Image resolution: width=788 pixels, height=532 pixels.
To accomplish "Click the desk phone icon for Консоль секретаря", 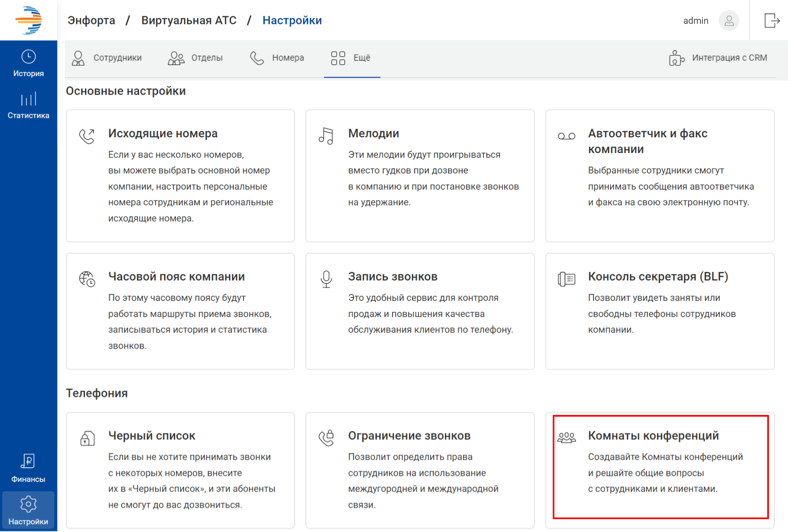I will coord(566,279).
